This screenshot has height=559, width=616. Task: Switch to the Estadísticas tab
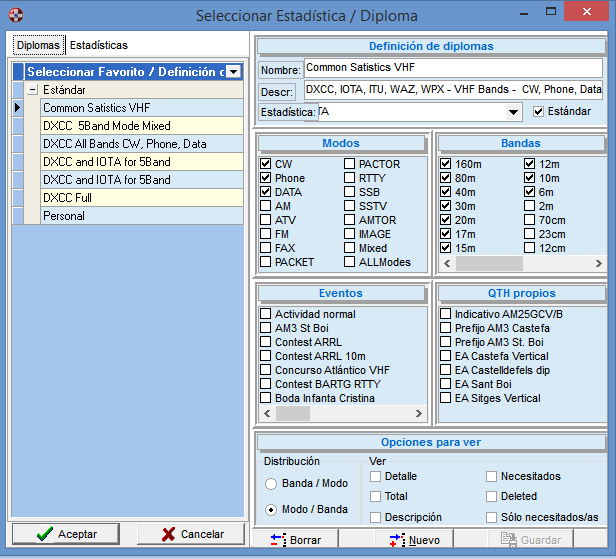click(x=98, y=45)
